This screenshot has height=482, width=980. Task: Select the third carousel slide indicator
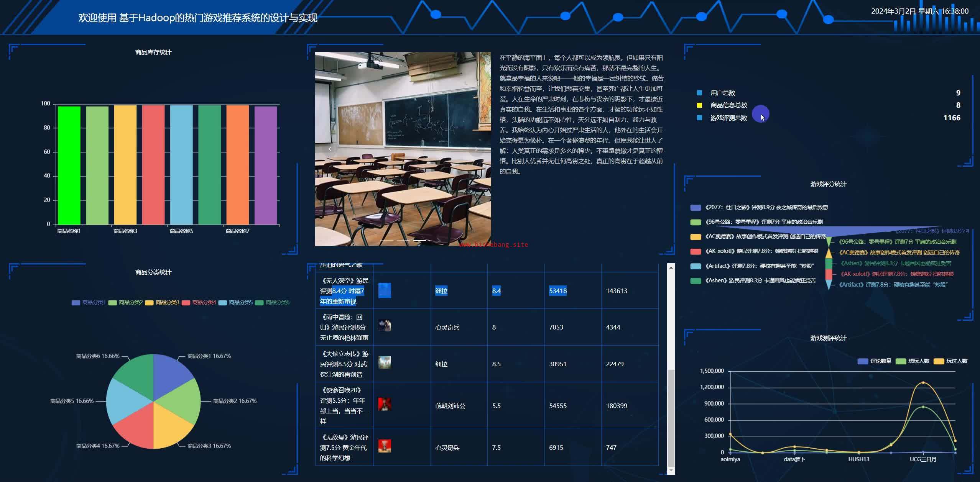pyautogui.click(x=419, y=241)
